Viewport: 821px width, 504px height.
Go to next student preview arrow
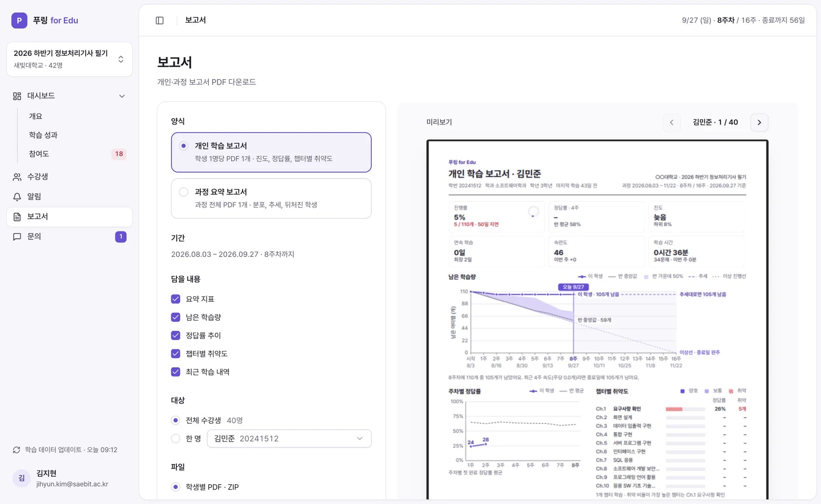pyautogui.click(x=759, y=122)
